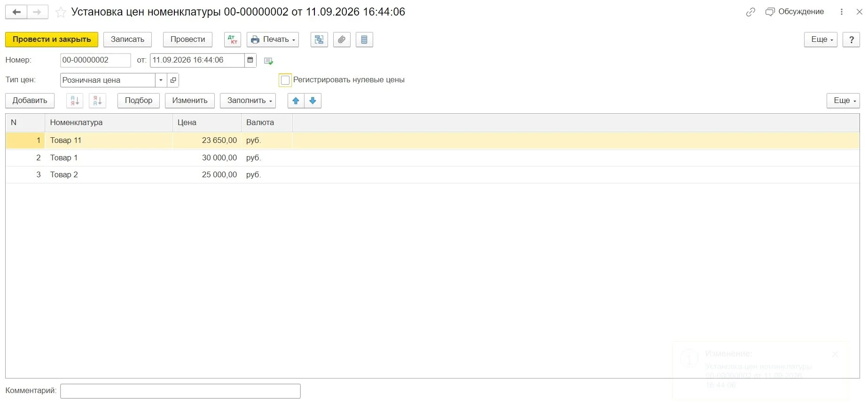868x402 pixels.
Task: Expand the Тип цен dropdown list
Action: coord(161,80)
